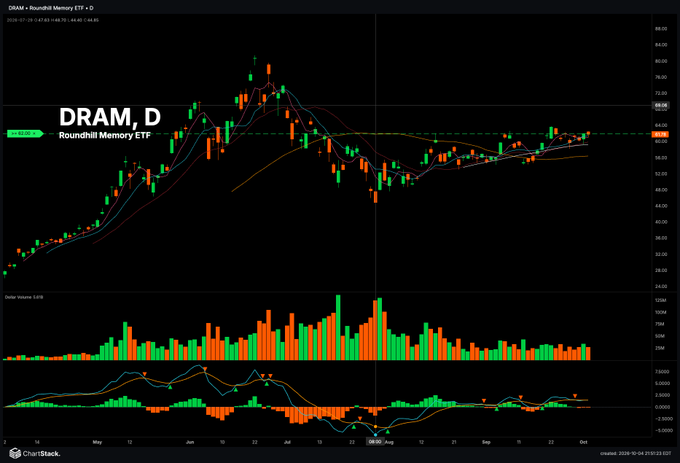
Task: Select the orange 61.79 last-price label
Action: [x=660, y=134]
